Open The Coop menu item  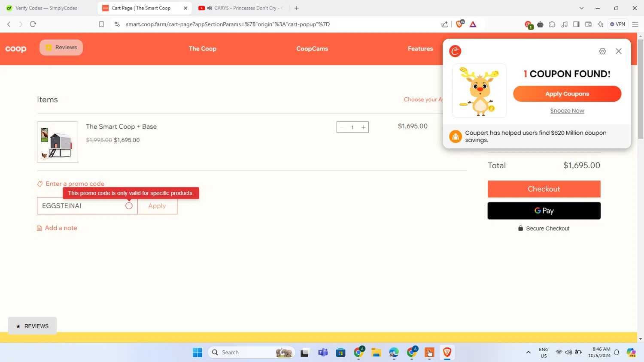click(x=203, y=49)
